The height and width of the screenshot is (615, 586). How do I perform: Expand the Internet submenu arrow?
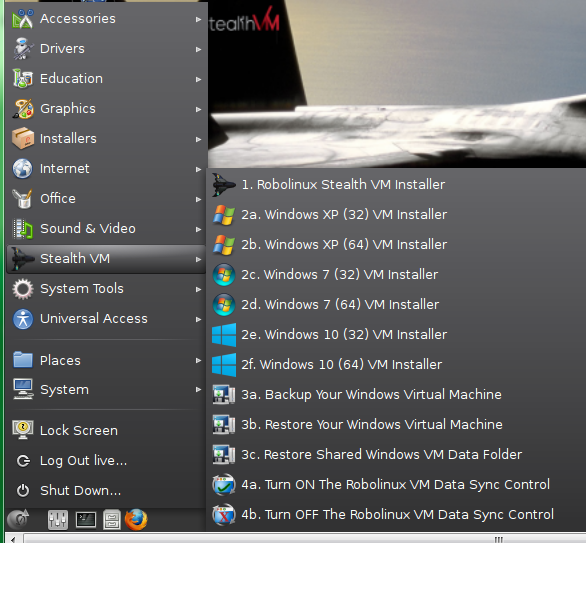tap(198, 169)
